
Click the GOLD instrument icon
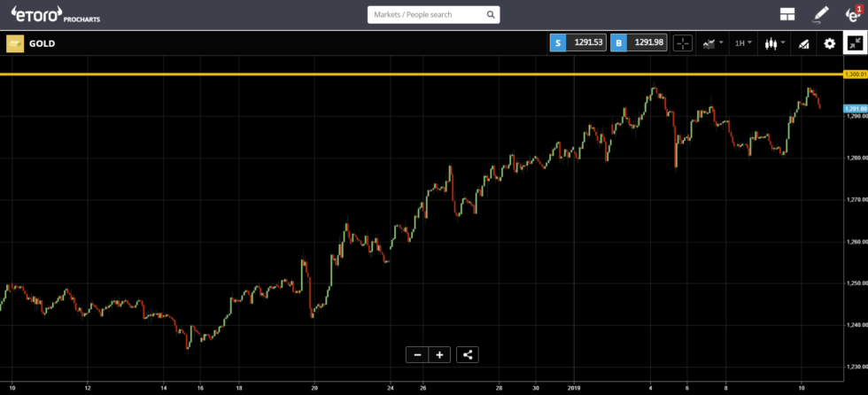click(15, 43)
